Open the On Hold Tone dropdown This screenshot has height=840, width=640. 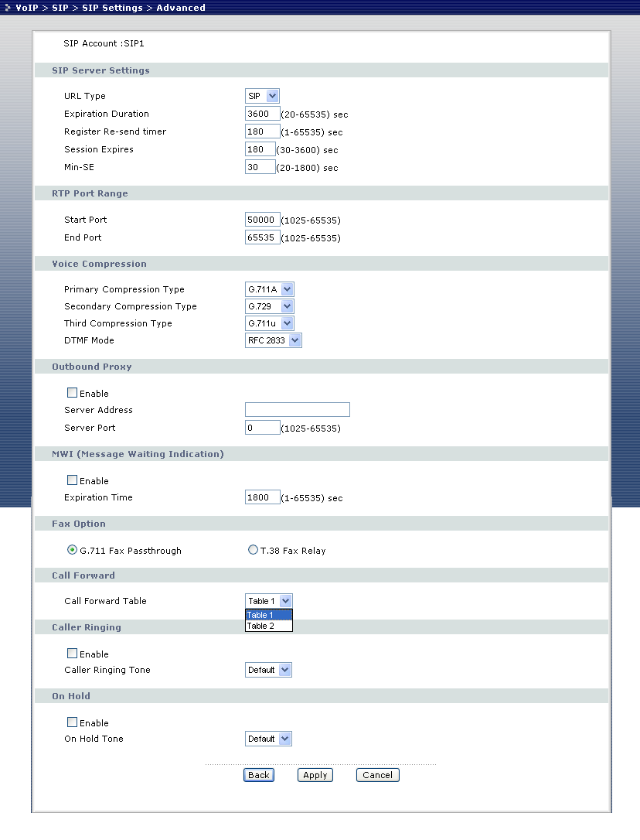(268, 739)
